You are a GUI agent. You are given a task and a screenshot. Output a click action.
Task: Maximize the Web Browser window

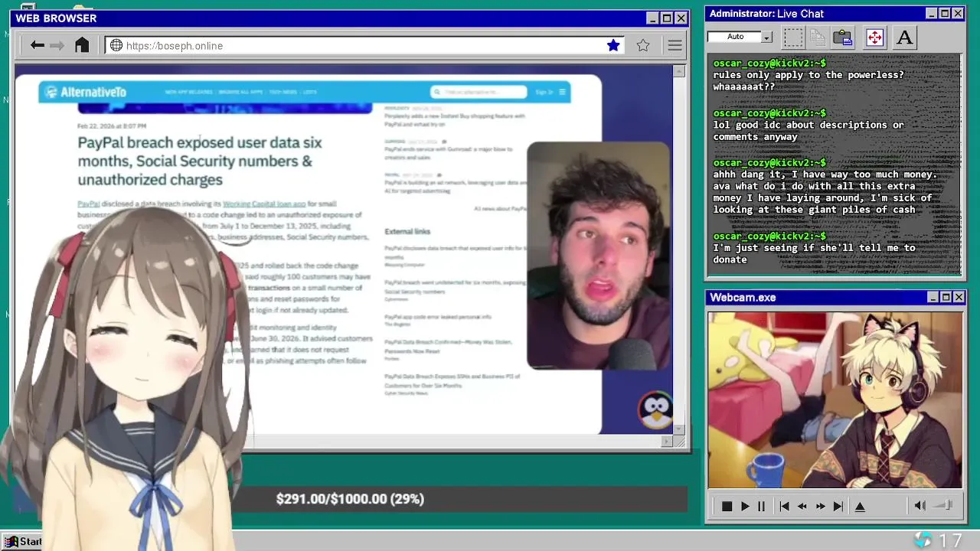pyautogui.click(x=666, y=18)
